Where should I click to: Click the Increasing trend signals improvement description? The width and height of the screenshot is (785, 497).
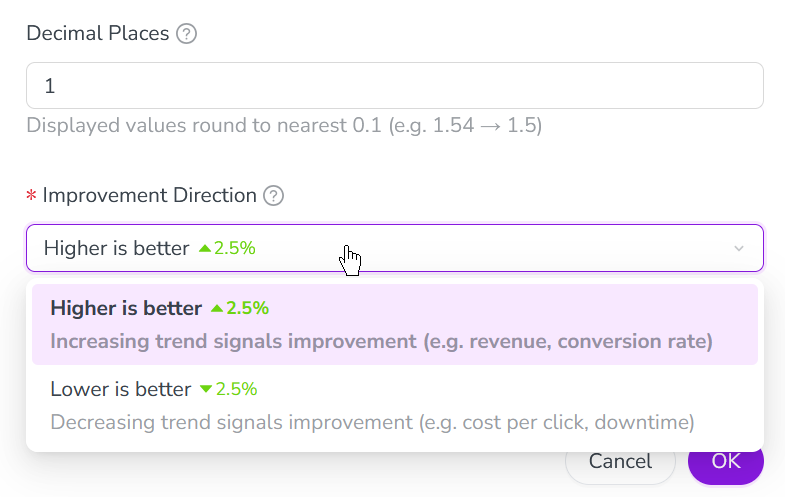pos(381,341)
